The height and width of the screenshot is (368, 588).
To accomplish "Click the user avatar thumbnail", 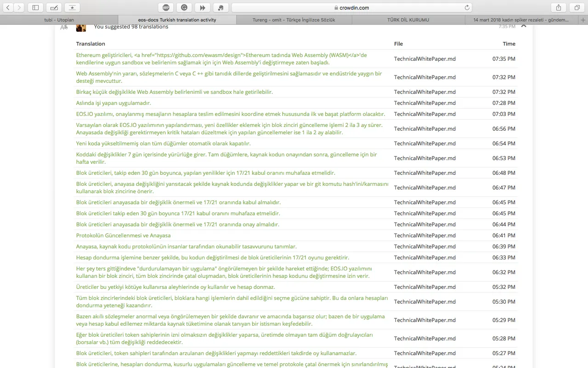I will pos(81,28).
